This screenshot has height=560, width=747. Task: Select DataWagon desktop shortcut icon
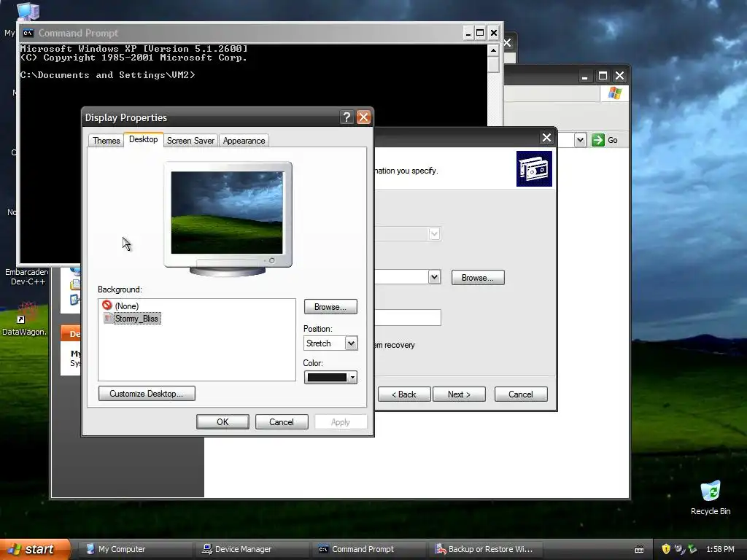pyautogui.click(x=27, y=313)
